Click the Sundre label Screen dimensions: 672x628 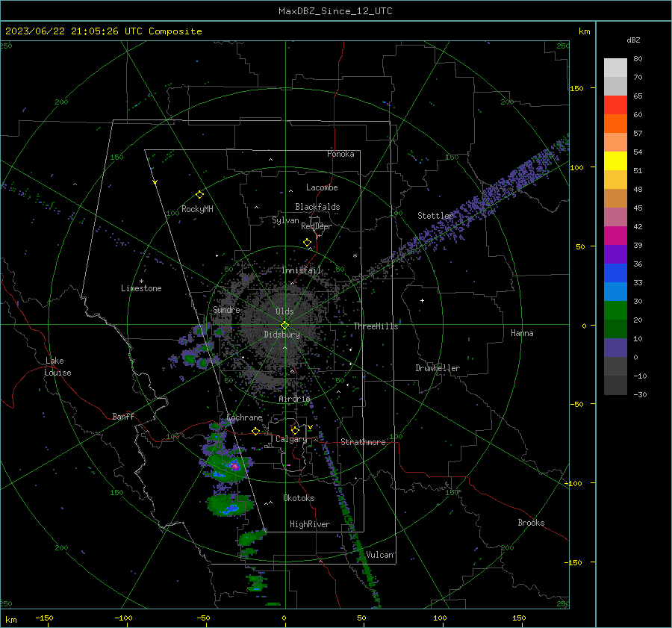point(227,309)
